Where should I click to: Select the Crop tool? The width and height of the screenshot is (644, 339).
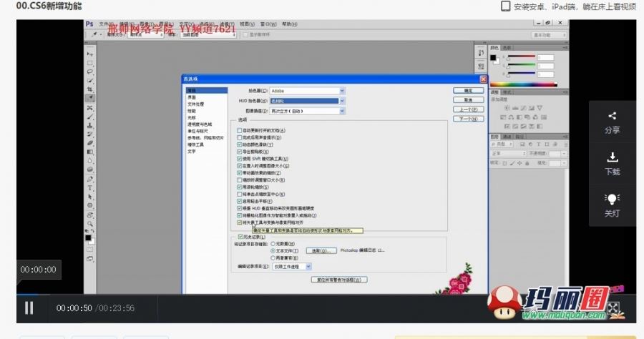89,89
